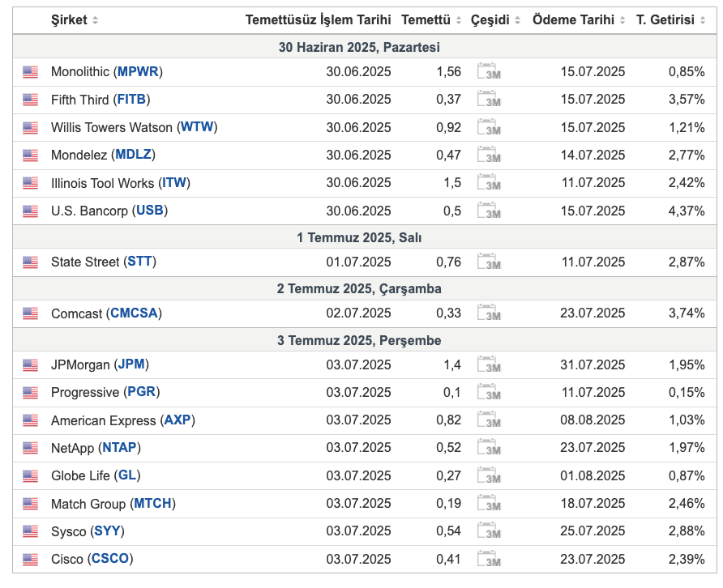Click payment date 18.07.2025 for Match Group

[x=593, y=503]
